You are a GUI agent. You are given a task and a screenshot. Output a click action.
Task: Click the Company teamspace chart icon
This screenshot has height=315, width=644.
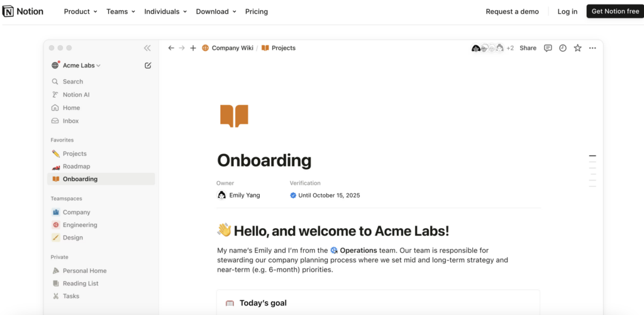click(x=56, y=213)
